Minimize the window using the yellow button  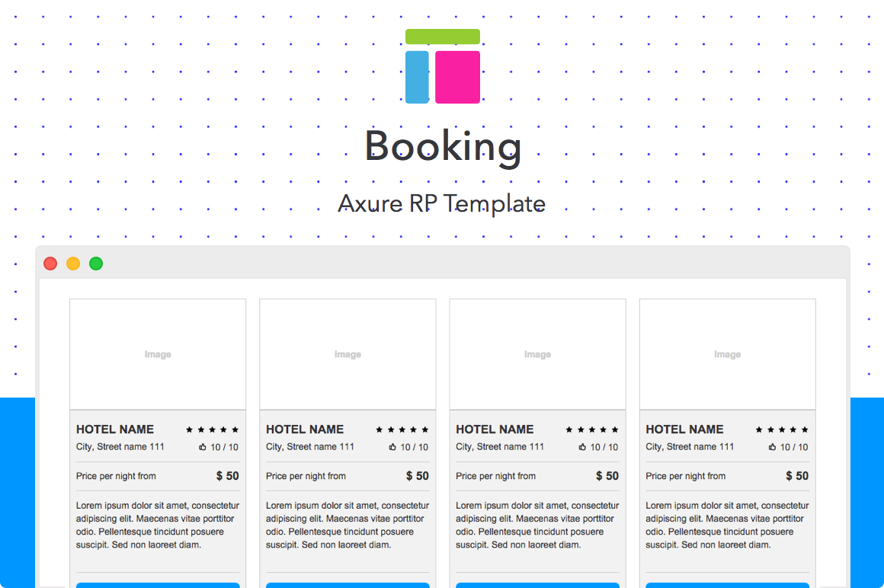[x=73, y=264]
